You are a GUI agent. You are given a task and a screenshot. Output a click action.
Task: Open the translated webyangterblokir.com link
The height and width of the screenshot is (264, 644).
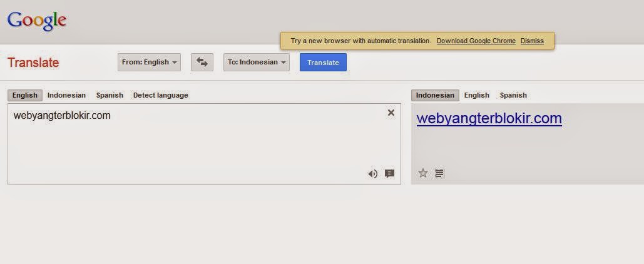489,118
